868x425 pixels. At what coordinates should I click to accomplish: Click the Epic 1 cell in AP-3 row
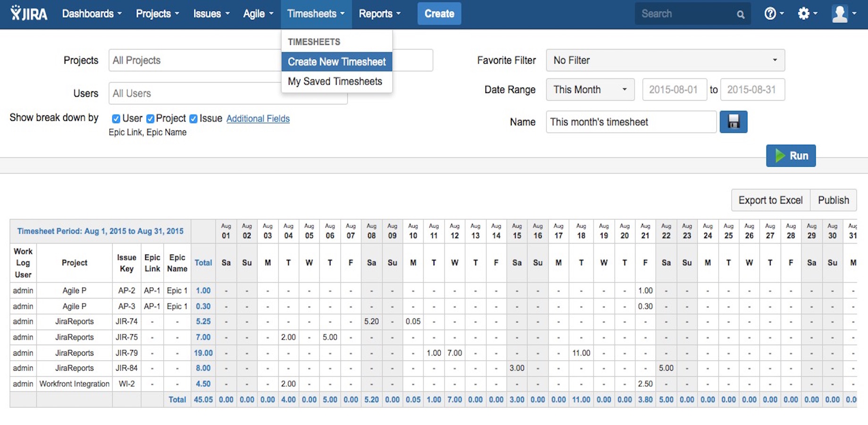[x=177, y=306]
